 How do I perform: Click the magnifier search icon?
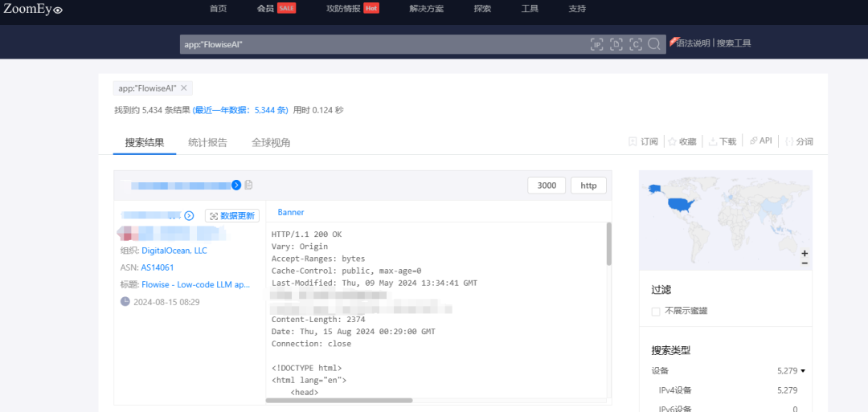click(x=654, y=44)
